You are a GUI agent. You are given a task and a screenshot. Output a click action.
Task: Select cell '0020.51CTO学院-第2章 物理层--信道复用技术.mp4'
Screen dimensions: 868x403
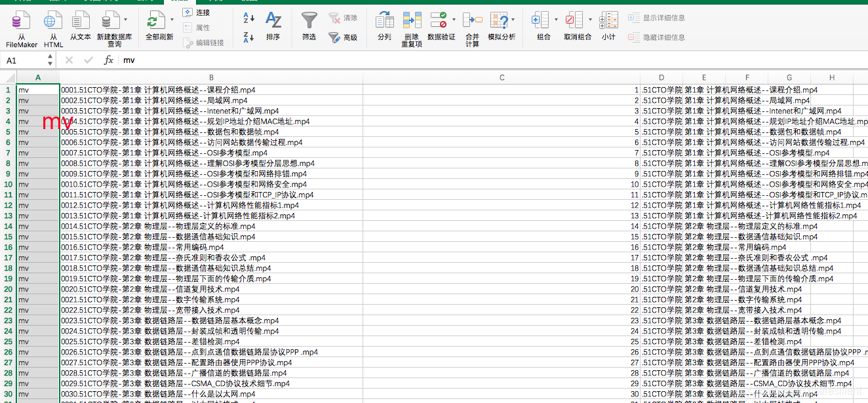pyautogui.click(x=211, y=289)
